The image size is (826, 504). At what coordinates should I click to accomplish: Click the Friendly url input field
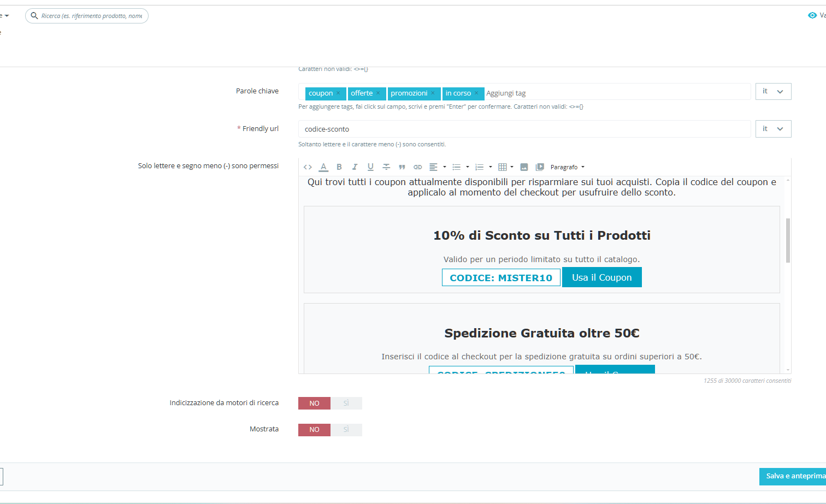pyautogui.click(x=524, y=129)
